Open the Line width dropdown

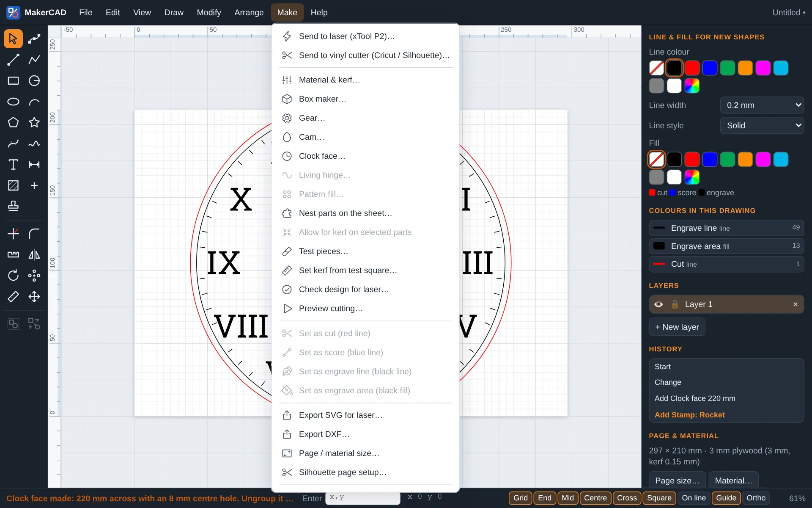[x=762, y=105]
